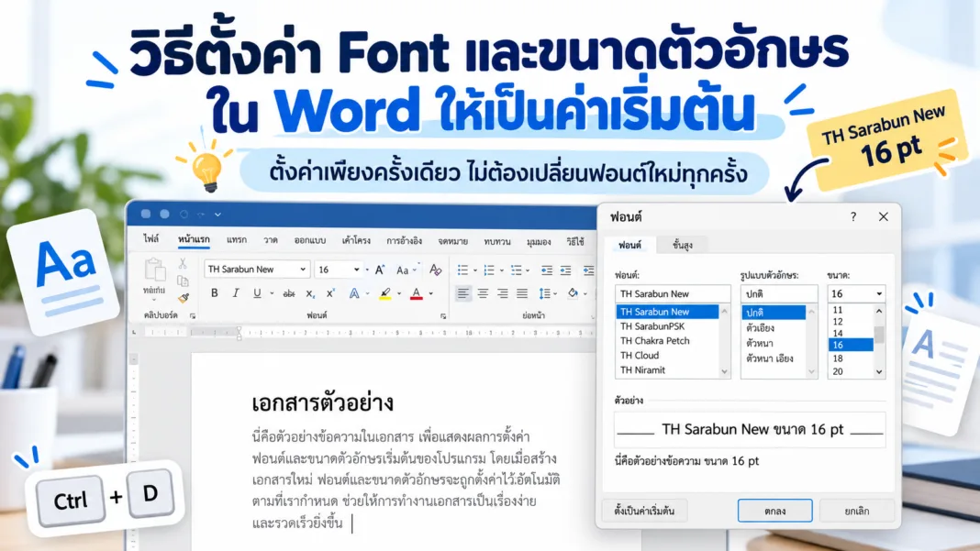This screenshot has width=980, height=551.
Task: Open the Paste options arrow
Action: [154, 299]
